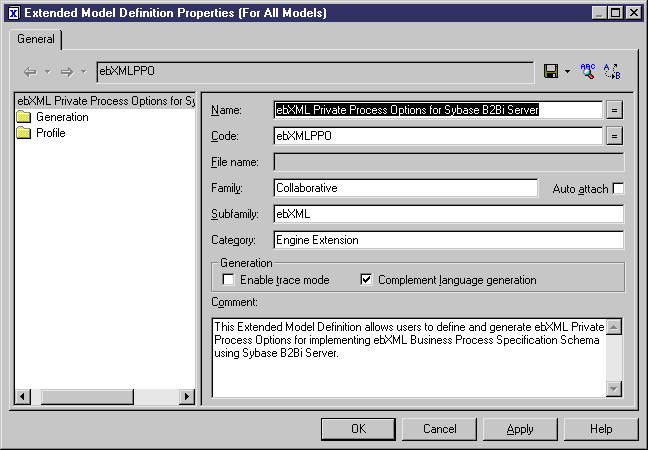Click the Save disk icon in toolbar
The width and height of the screenshot is (648, 450).
pos(550,71)
